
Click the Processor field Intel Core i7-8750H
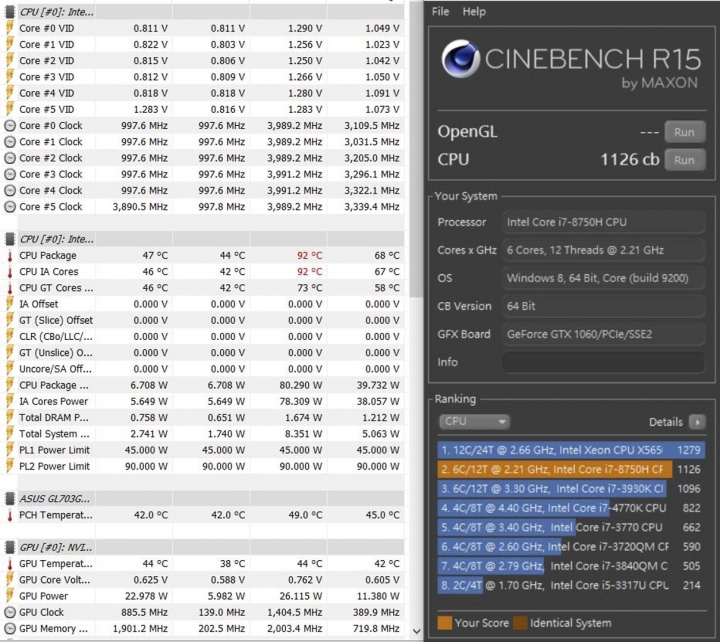tap(603, 222)
